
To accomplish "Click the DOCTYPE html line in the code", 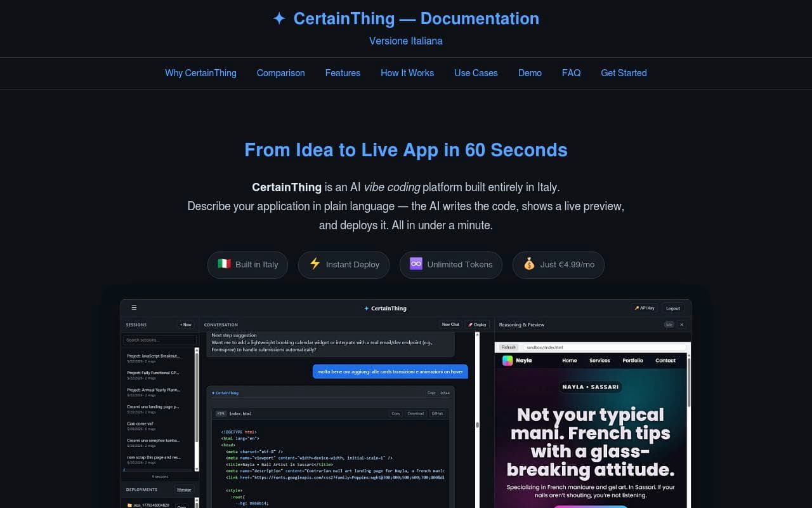I will (x=239, y=432).
